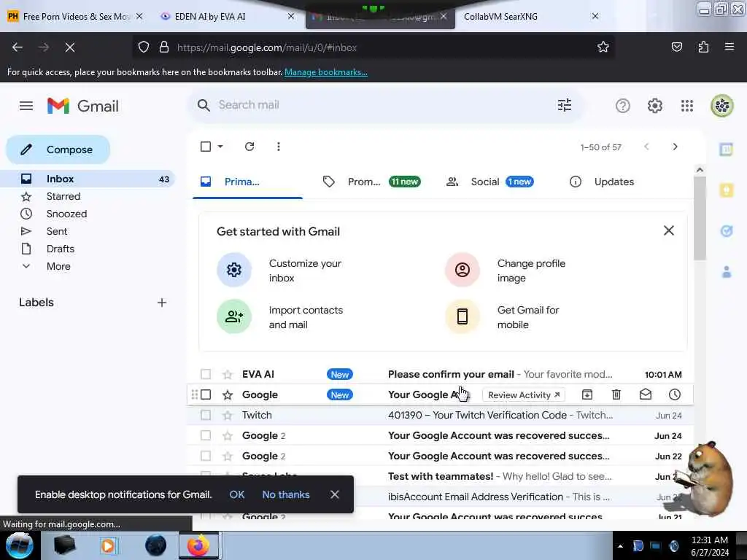This screenshot has width=747, height=560.
Task: Click the Compose button
Action: [x=58, y=149]
